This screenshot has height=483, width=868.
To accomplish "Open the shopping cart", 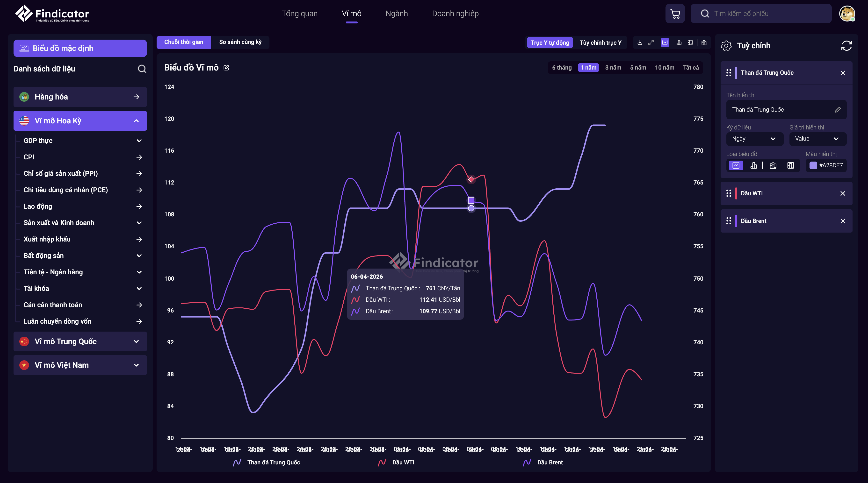I will [x=675, y=14].
